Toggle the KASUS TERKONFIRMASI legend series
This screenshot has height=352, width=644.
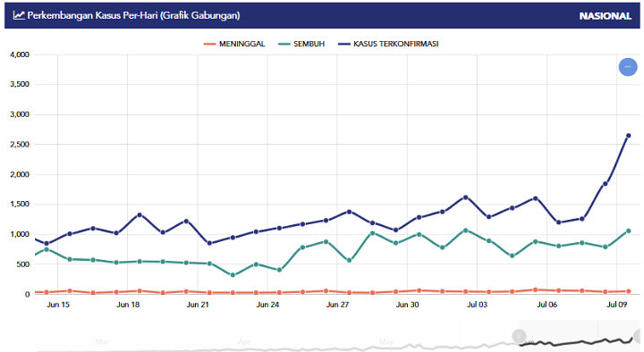pyautogui.click(x=388, y=44)
